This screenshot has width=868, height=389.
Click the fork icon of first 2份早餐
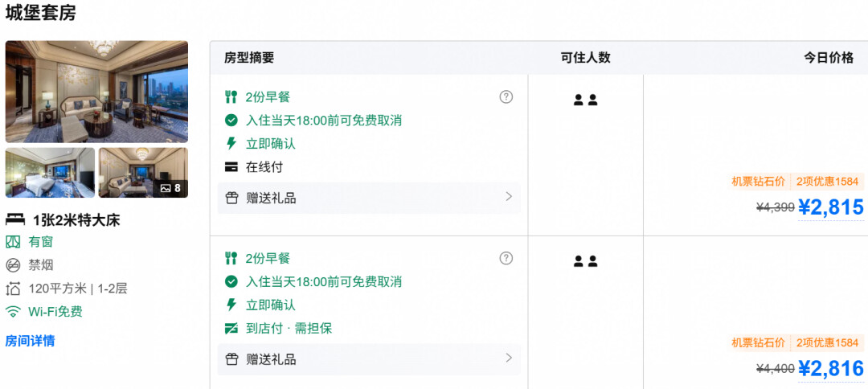231,96
